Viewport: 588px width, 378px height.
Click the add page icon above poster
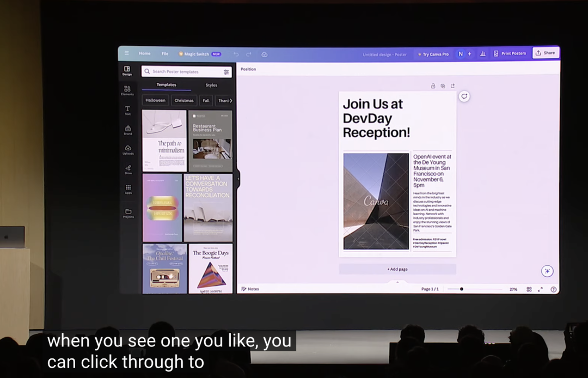click(452, 86)
